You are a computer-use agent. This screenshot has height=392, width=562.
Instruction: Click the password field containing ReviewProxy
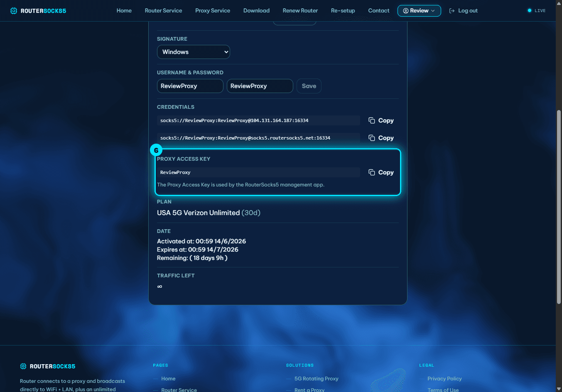tap(260, 86)
